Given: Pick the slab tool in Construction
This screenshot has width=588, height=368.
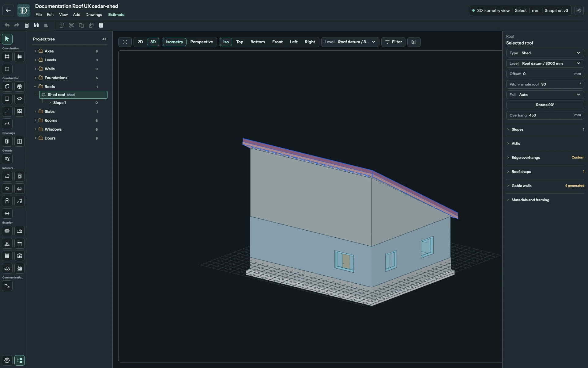Looking at the screenshot, I should (x=20, y=99).
